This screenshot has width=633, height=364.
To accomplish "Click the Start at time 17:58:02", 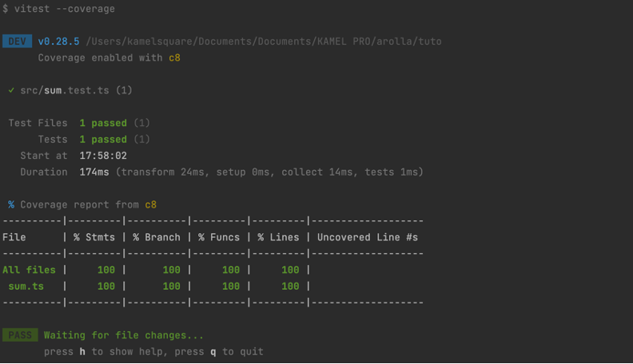I will (103, 156).
